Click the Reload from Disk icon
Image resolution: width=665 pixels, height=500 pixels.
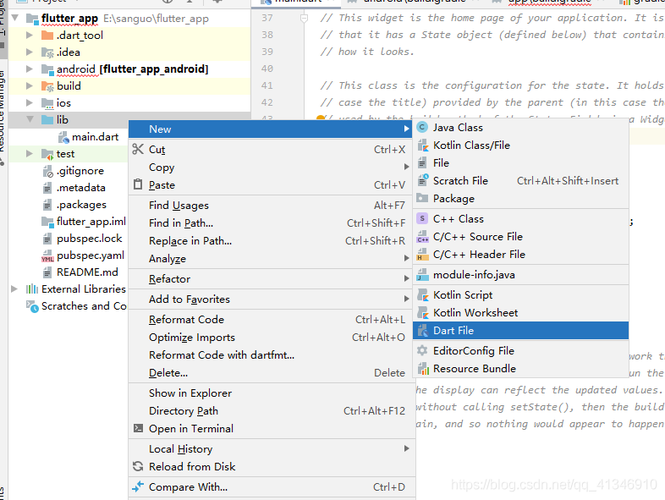(138, 466)
